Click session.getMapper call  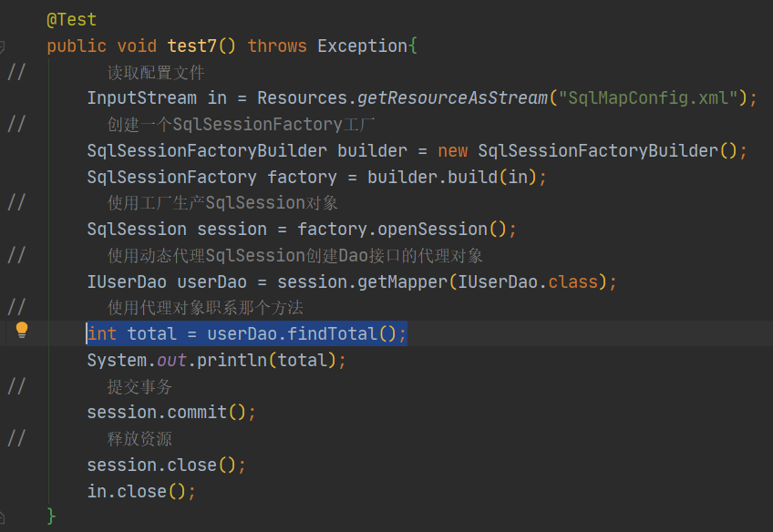tap(363, 281)
